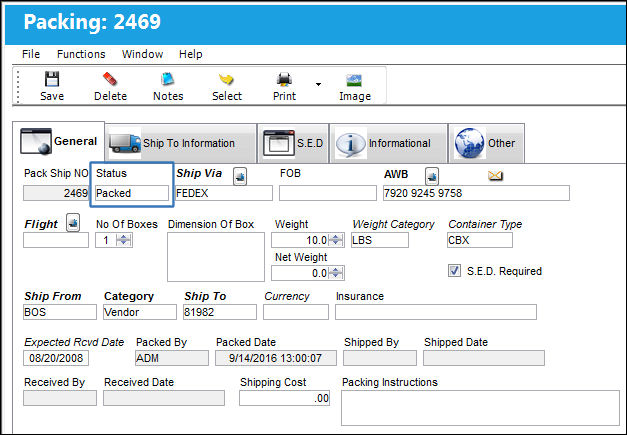The height and width of the screenshot is (435, 627).
Task: Click the empty Shipped By field
Action: [x=380, y=358]
